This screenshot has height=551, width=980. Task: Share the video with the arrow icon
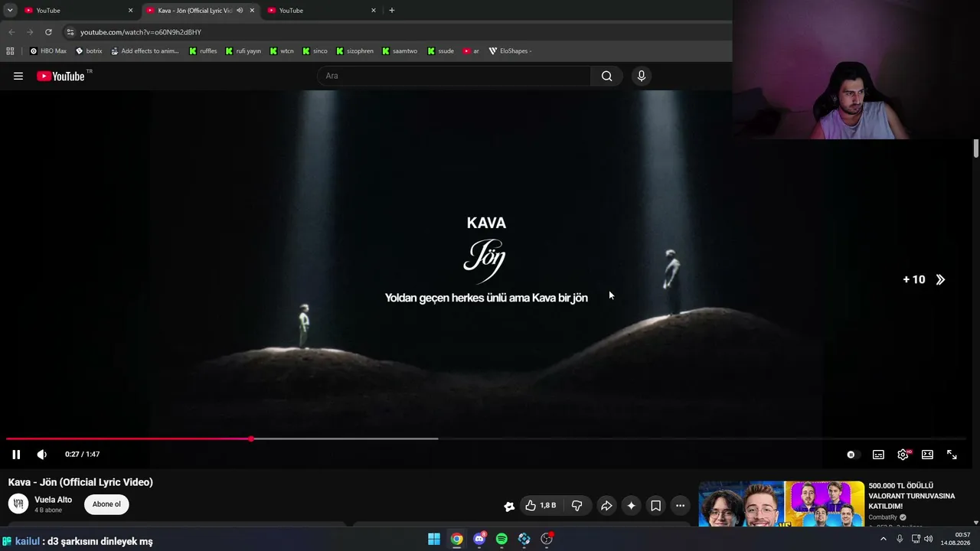click(x=606, y=505)
